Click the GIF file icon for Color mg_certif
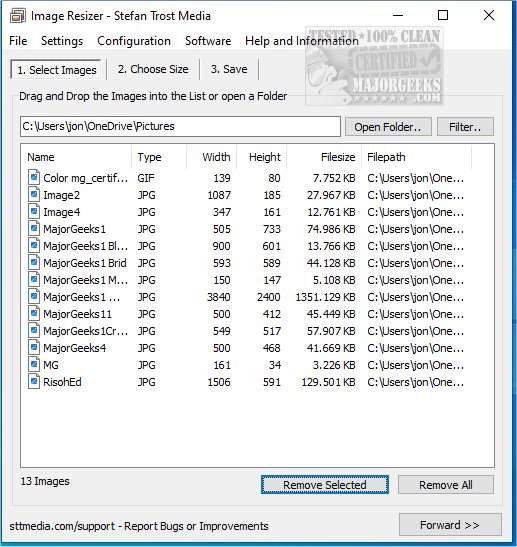The height and width of the screenshot is (547, 517). click(34, 177)
